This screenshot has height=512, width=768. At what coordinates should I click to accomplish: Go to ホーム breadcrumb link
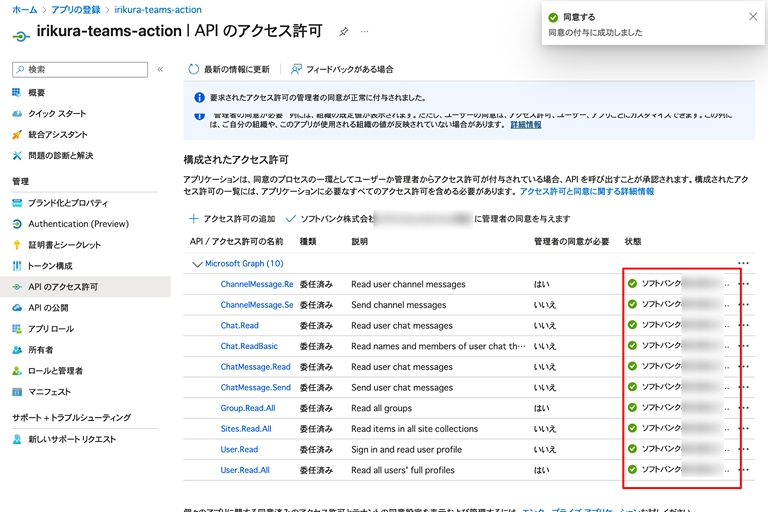point(24,10)
